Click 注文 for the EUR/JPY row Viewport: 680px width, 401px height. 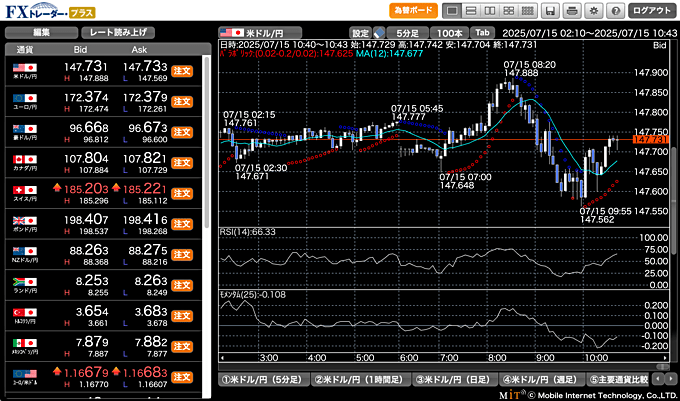tap(182, 101)
